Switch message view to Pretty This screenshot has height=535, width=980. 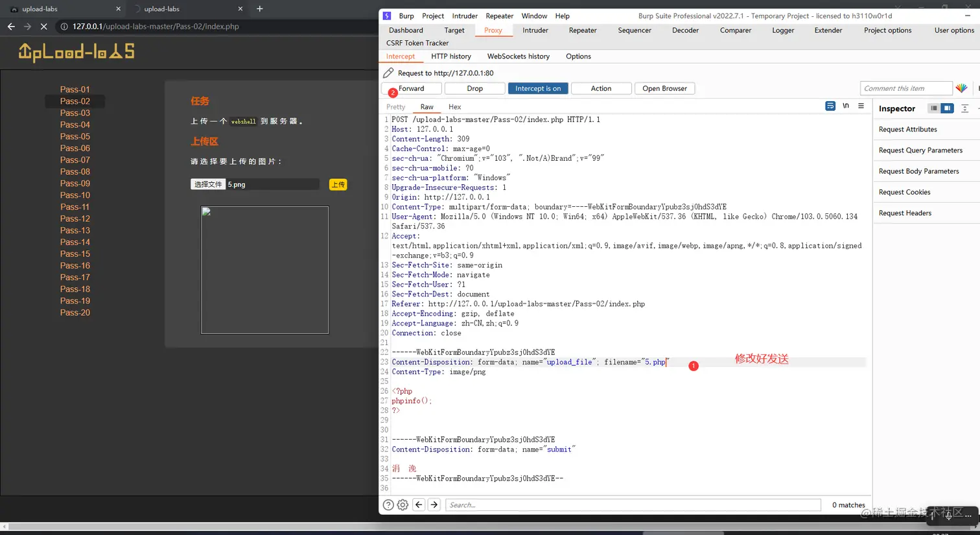point(395,107)
